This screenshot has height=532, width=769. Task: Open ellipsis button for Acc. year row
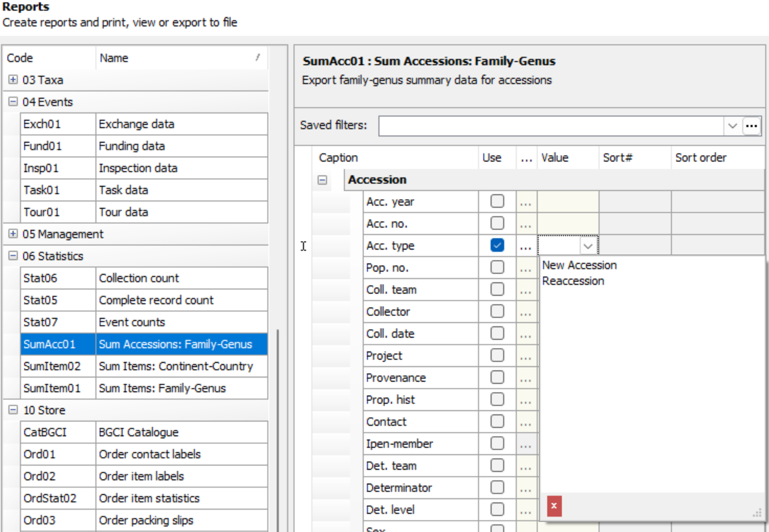tap(526, 202)
